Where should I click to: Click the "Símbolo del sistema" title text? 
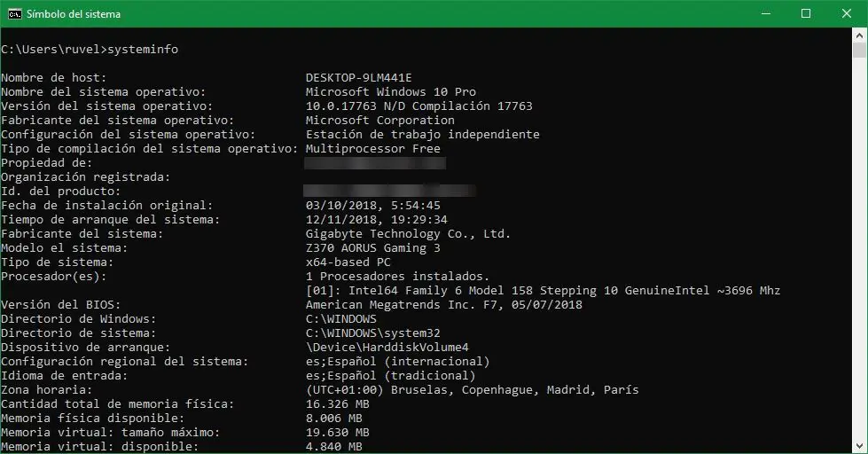pyautogui.click(x=74, y=14)
